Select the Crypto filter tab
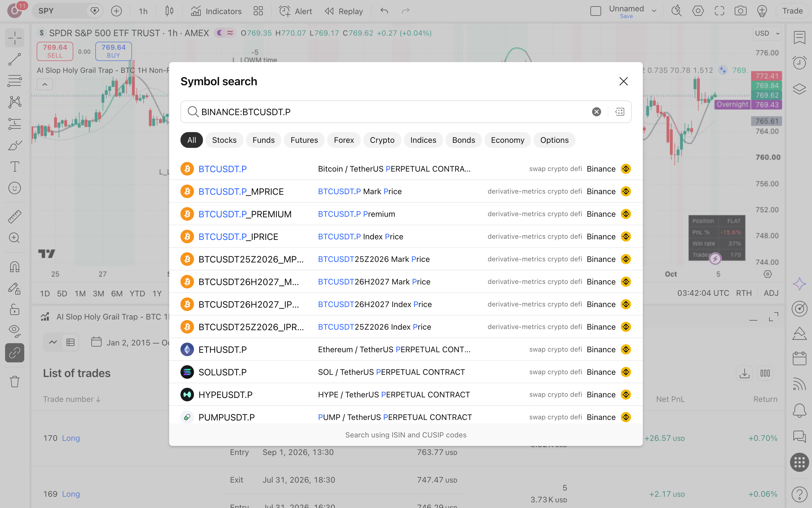This screenshot has height=508, width=812. pos(382,140)
